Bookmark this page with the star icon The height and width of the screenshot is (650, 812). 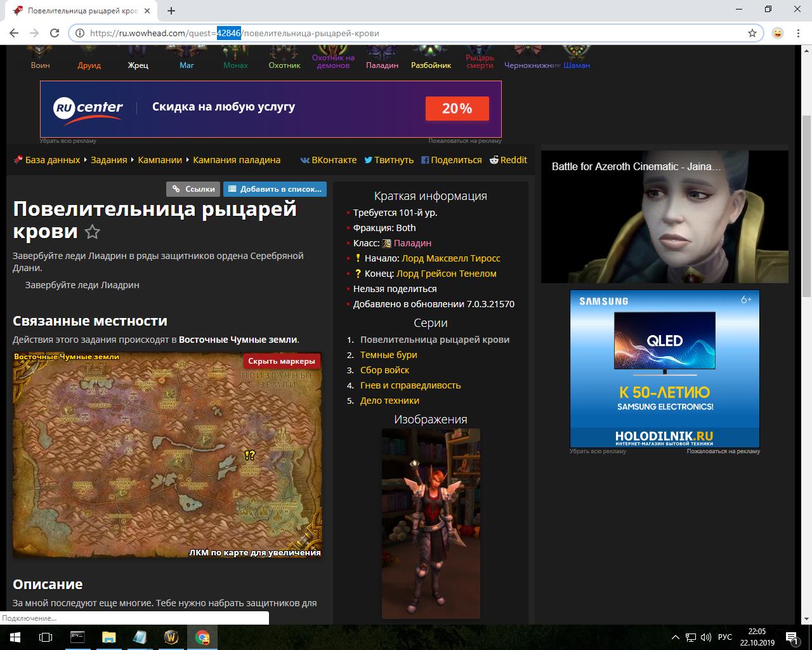(x=752, y=33)
